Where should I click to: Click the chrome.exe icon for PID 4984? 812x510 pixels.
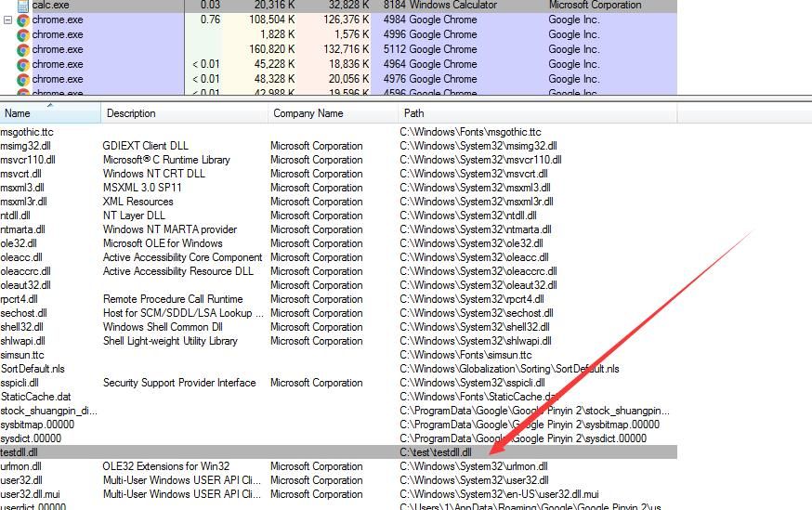click(x=23, y=20)
